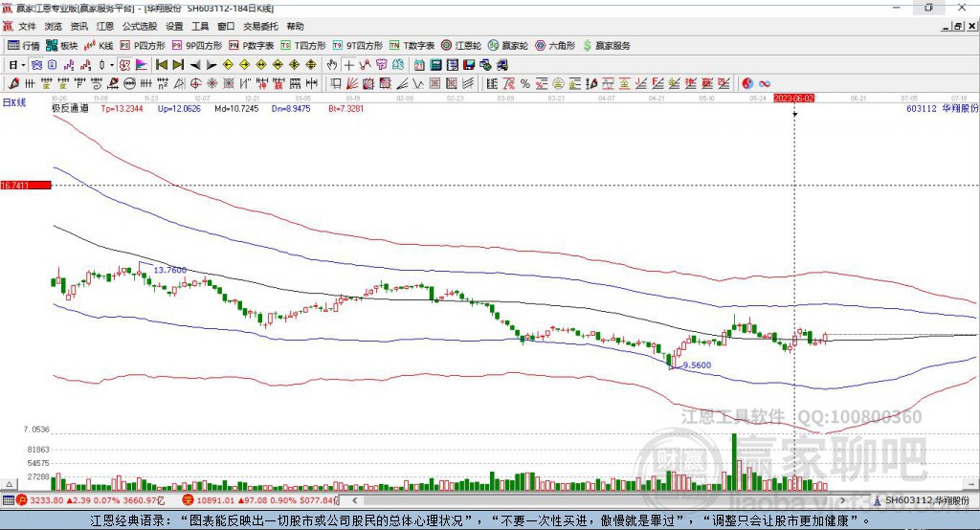Open the 设置 menu
The image size is (980, 530).
[174, 26]
